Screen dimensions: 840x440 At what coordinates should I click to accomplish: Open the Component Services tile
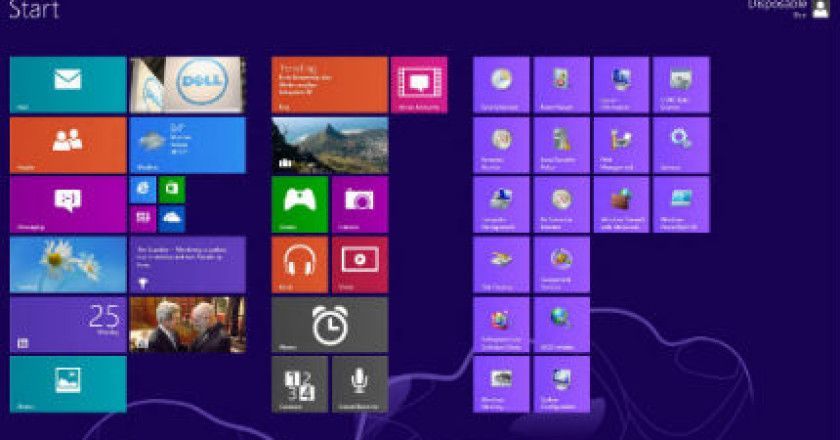click(561, 265)
